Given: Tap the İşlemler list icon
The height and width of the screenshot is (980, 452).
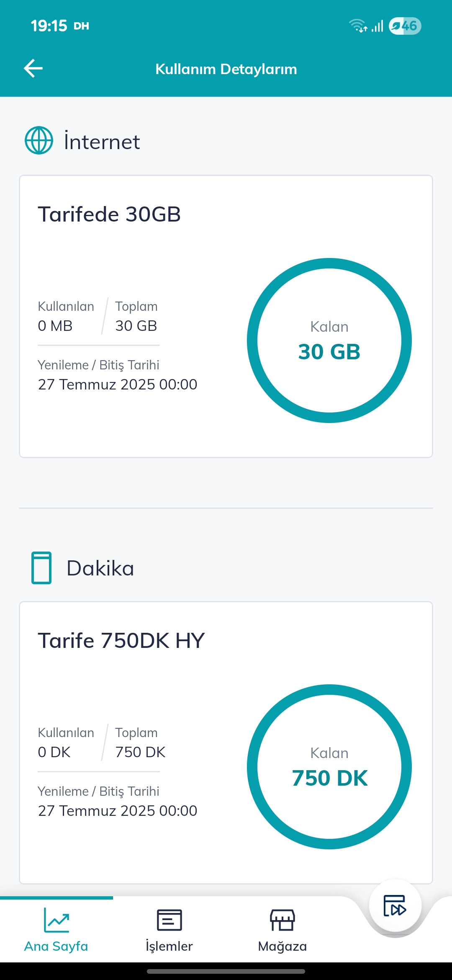Looking at the screenshot, I should coord(169,920).
